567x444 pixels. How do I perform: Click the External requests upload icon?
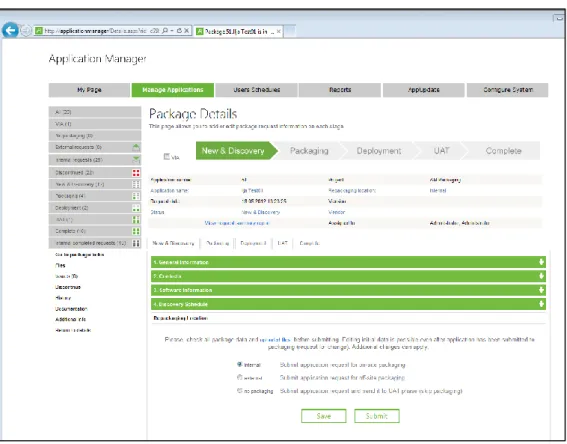coord(136,147)
